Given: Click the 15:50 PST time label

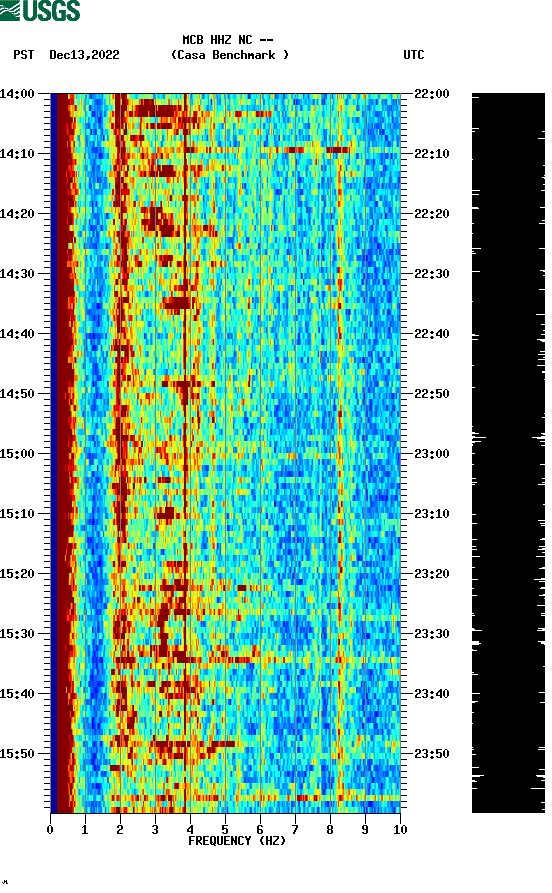Looking at the screenshot, I should [x=17, y=753].
